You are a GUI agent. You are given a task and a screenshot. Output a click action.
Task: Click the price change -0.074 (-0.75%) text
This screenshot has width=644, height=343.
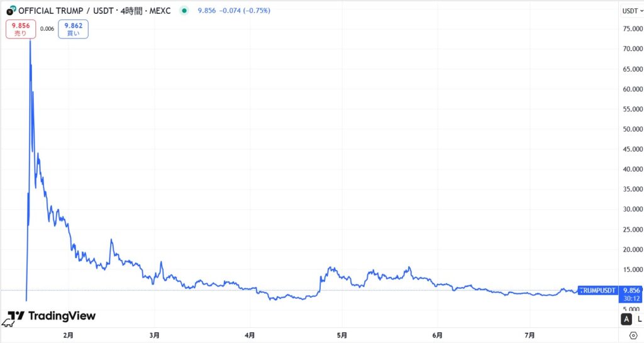pos(245,11)
